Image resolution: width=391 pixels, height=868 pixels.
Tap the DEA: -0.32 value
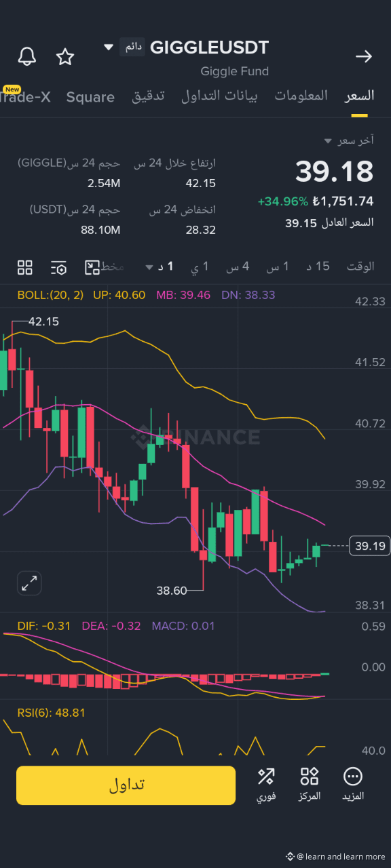pyautogui.click(x=111, y=626)
